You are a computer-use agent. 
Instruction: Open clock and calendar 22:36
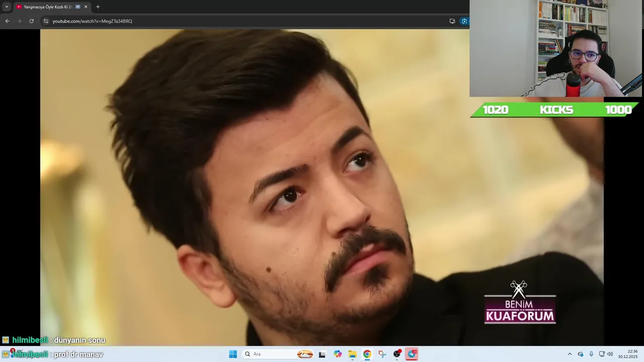pos(628,354)
